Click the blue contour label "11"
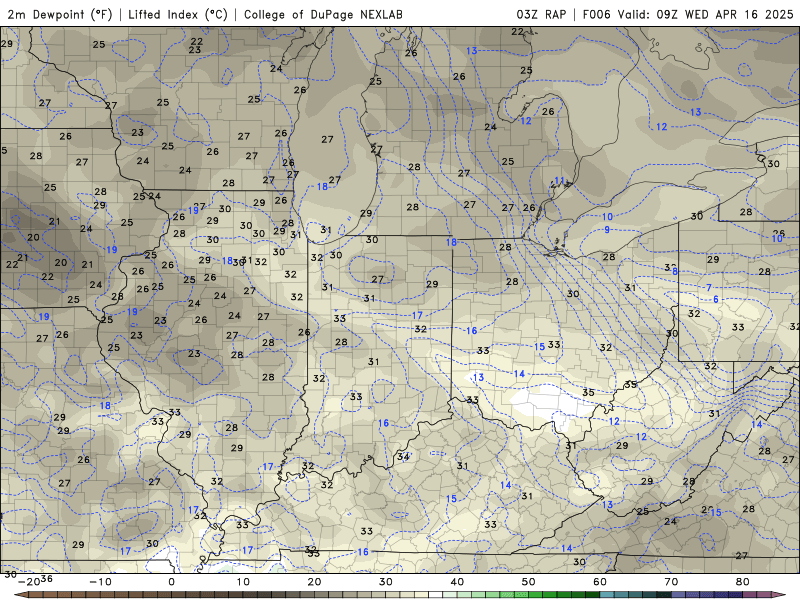The height and width of the screenshot is (600, 800). coord(560,181)
